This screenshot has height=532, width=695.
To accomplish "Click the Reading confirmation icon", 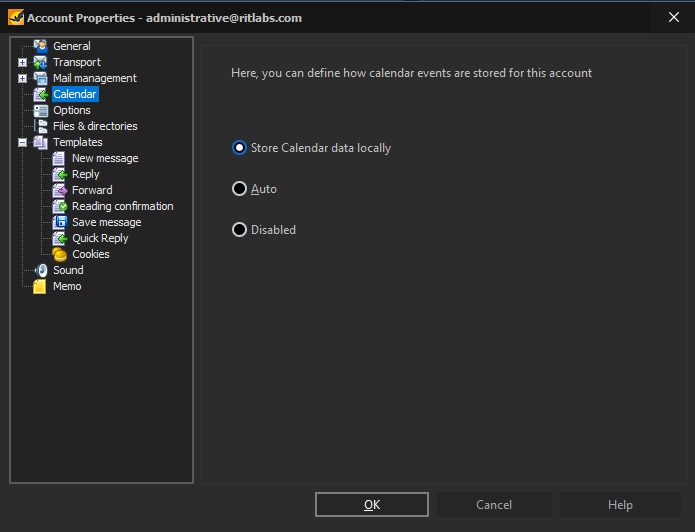I will [x=59, y=206].
